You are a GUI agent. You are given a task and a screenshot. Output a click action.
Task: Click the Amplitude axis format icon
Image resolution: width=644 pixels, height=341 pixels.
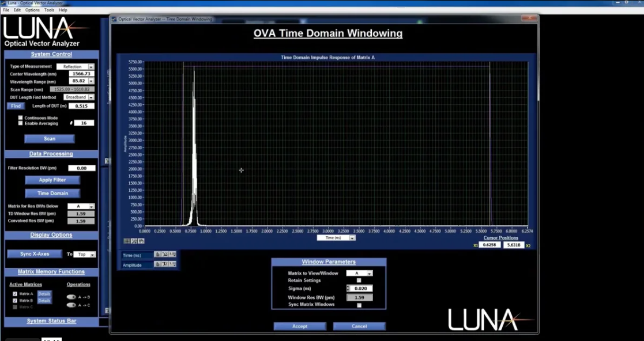pyautogui.click(x=172, y=265)
